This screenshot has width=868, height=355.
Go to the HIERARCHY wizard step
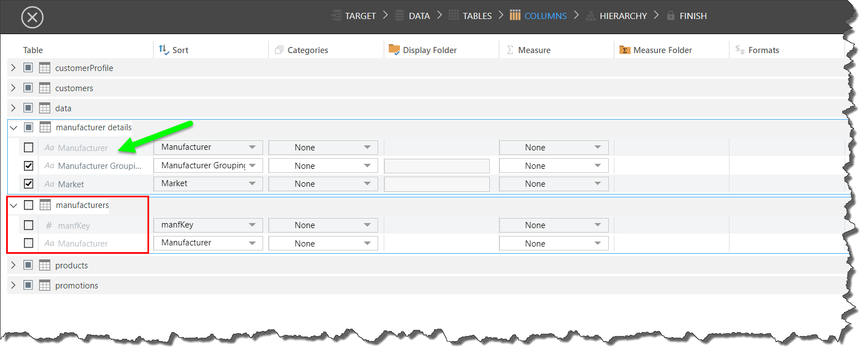point(616,16)
